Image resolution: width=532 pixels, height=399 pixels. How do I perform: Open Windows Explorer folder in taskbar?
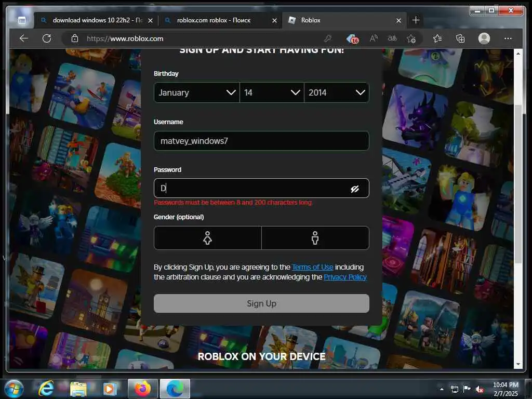coord(78,389)
